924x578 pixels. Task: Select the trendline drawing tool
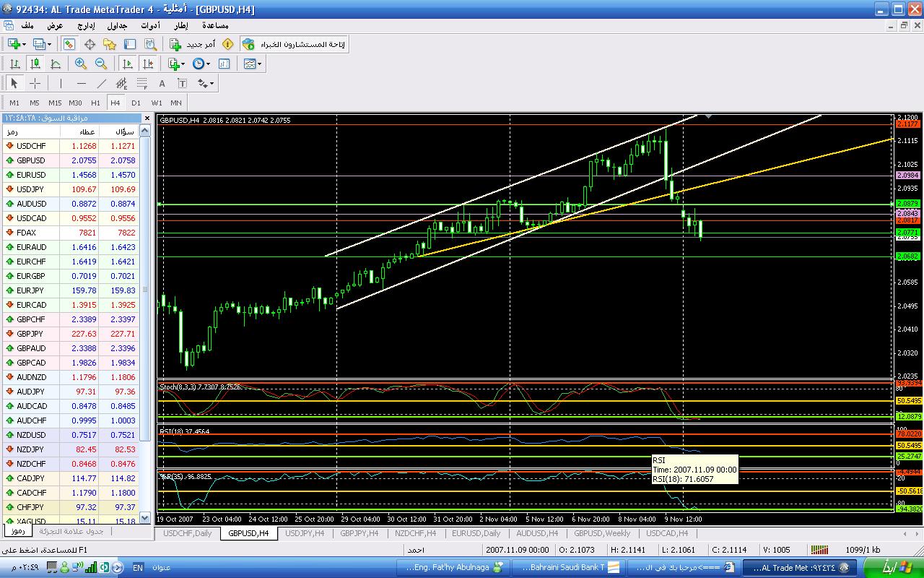[102, 83]
